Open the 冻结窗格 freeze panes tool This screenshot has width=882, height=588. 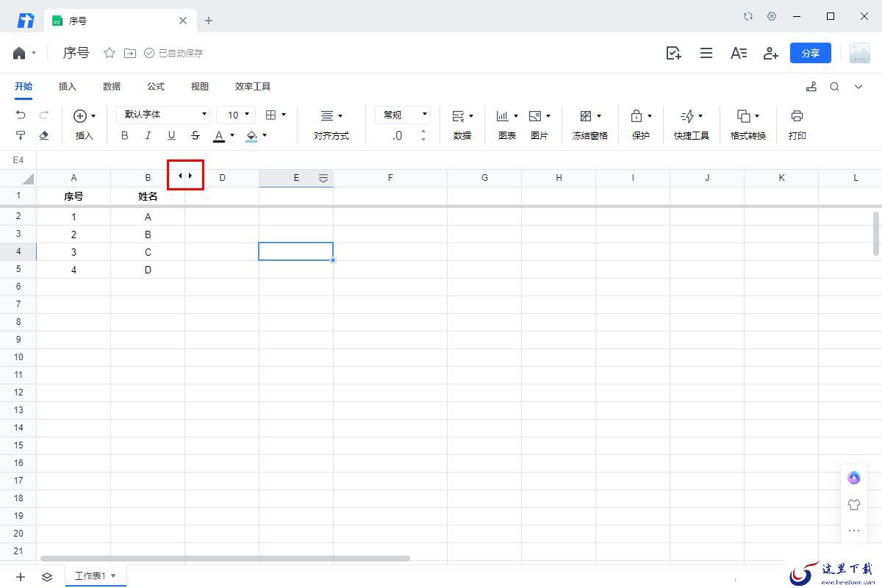pos(590,125)
